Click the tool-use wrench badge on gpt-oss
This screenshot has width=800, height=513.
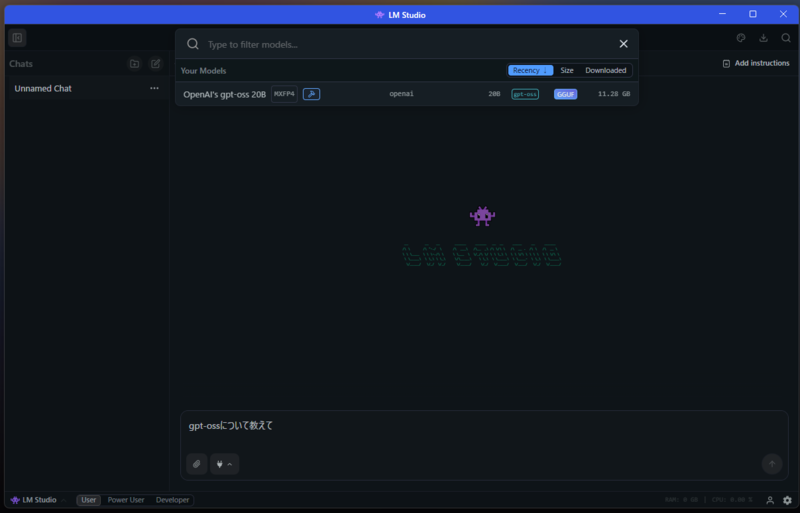311,94
